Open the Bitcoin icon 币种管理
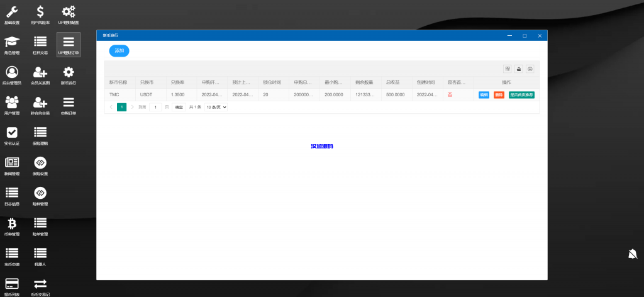Image resolution: width=644 pixels, height=297 pixels. [x=12, y=227]
